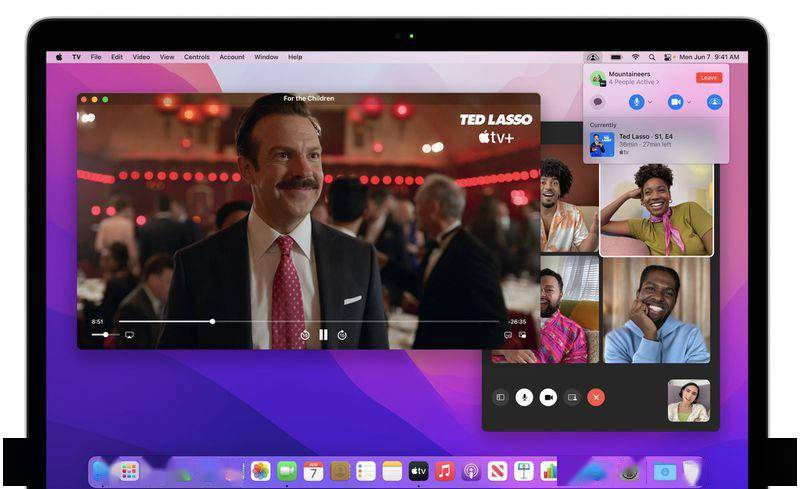
Task: Toggle the FaceTime window sidebar button
Action: tap(501, 397)
